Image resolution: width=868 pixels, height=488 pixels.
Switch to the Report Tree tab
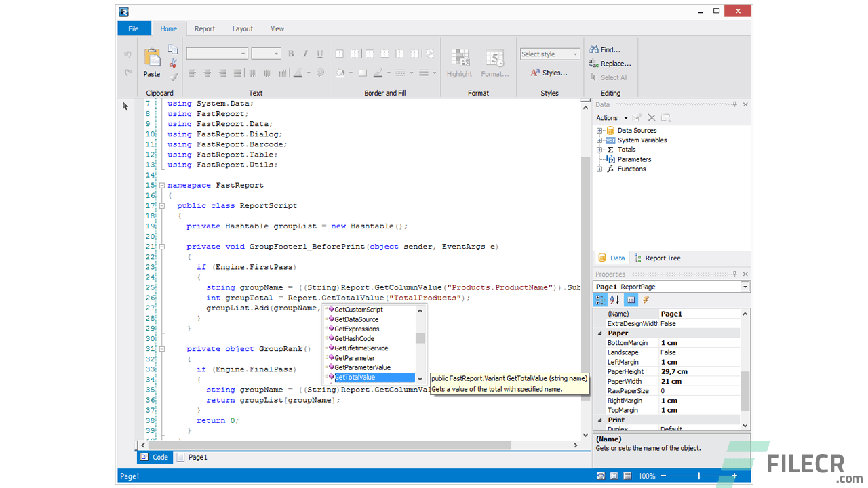662,258
